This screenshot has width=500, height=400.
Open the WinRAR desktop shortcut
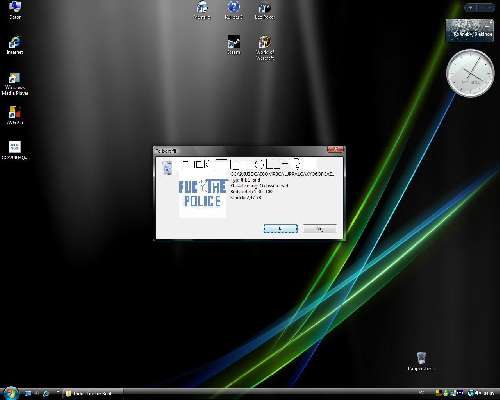click(15, 115)
